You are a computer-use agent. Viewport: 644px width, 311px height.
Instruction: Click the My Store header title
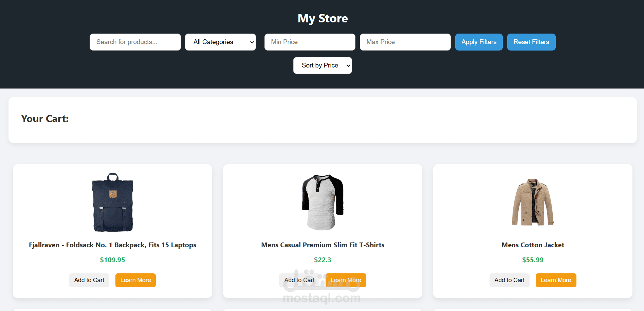click(322, 18)
